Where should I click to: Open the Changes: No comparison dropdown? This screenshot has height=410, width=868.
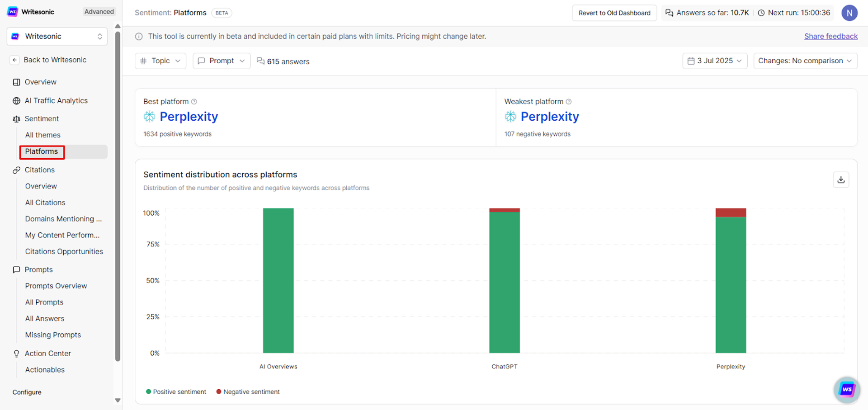[805, 61]
